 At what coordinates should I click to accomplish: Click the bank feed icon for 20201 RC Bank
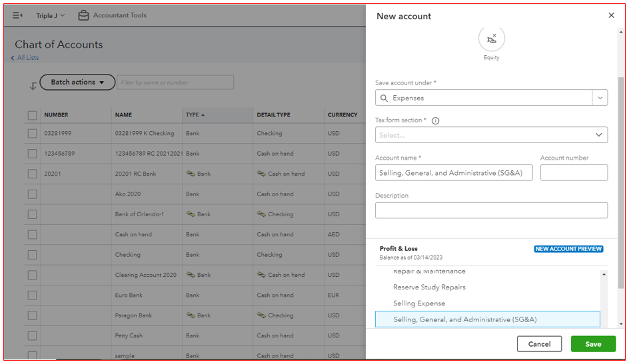click(x=190, y=174)
